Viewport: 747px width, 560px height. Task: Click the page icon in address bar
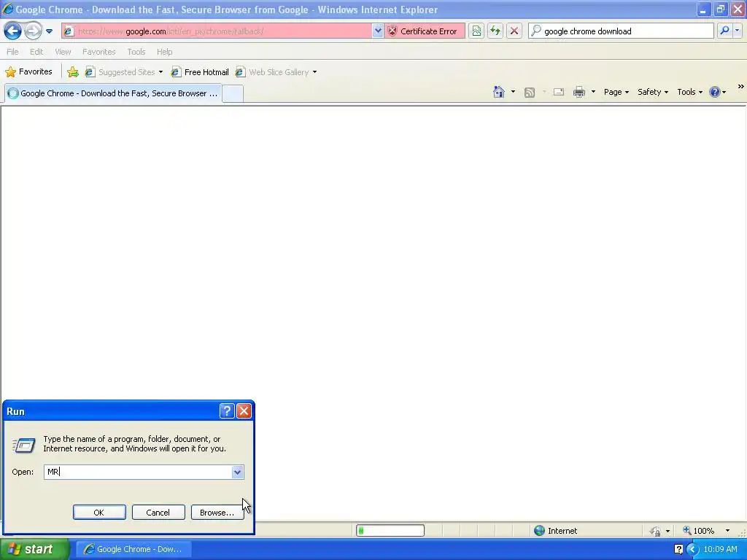[69, 31]
